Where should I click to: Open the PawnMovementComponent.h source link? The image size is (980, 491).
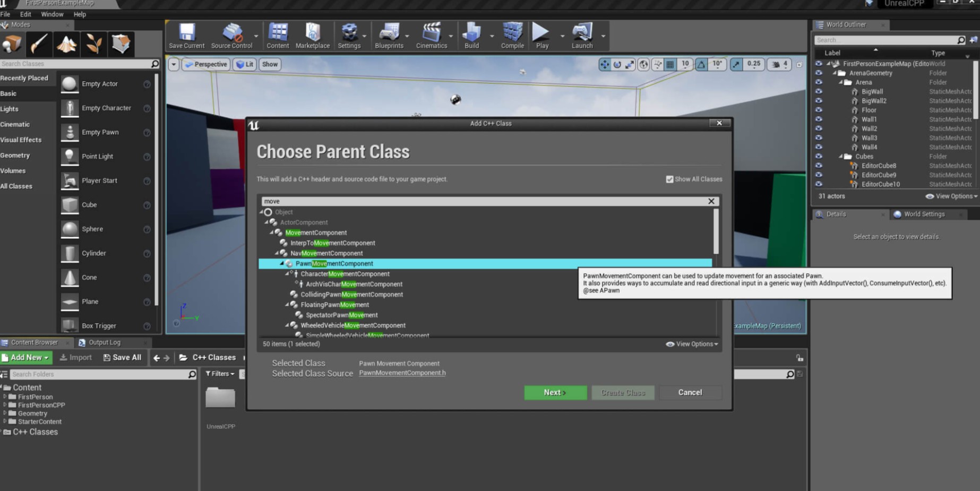tap(402, 373)
